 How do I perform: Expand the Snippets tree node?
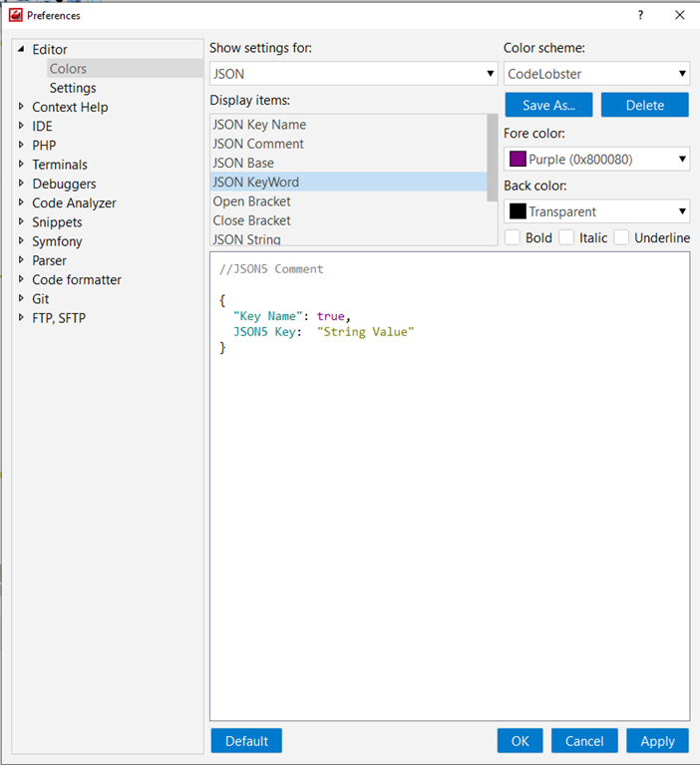point(21,221)
